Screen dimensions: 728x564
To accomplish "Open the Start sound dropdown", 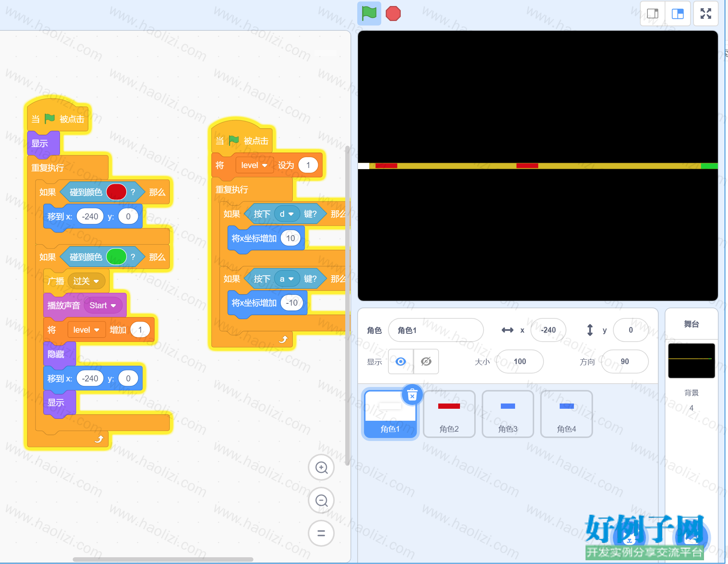I will pos(103,306).
